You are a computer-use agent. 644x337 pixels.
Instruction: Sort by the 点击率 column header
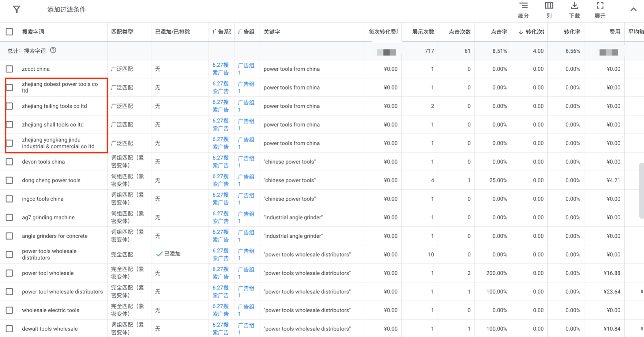[499, 32]
